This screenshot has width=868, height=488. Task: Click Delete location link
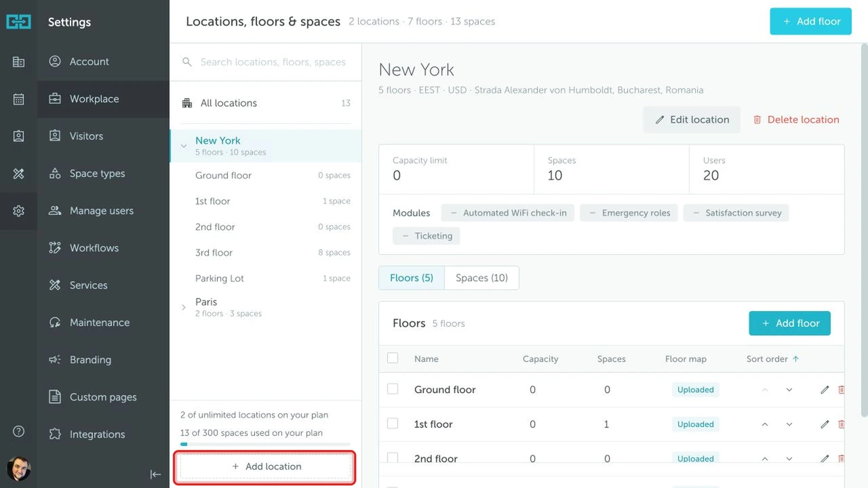click(x=796, y=120)
